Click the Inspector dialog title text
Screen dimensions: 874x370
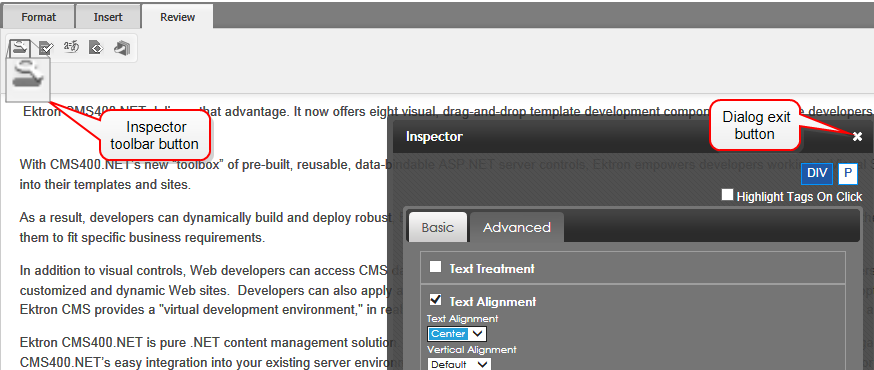(434, 137)
